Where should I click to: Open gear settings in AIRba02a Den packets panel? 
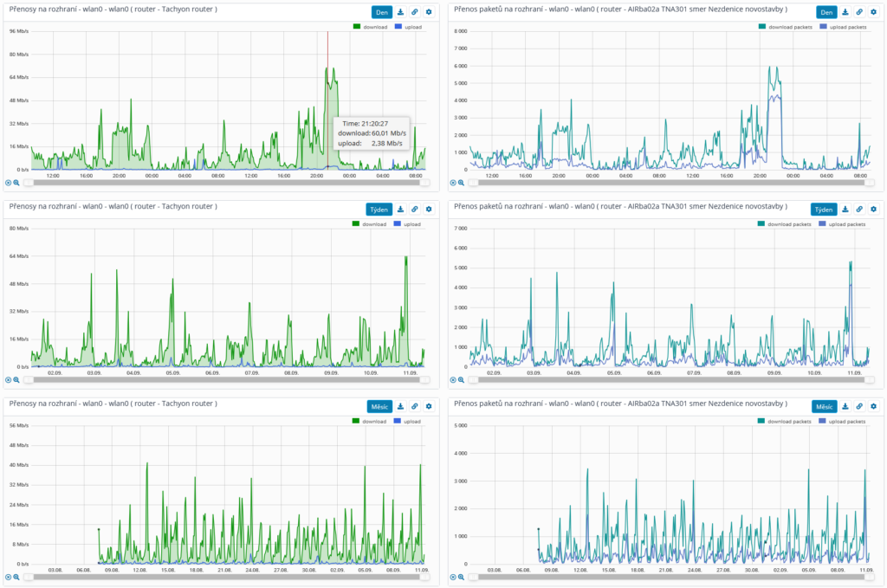pos(873,12)
